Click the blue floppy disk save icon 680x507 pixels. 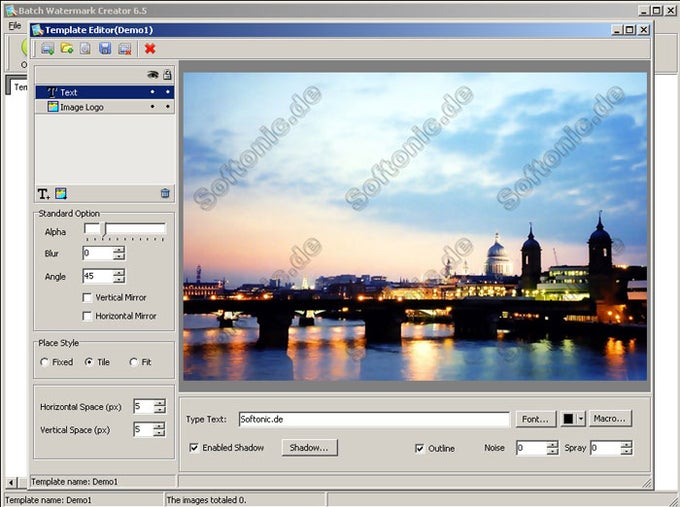pos(105,49)
